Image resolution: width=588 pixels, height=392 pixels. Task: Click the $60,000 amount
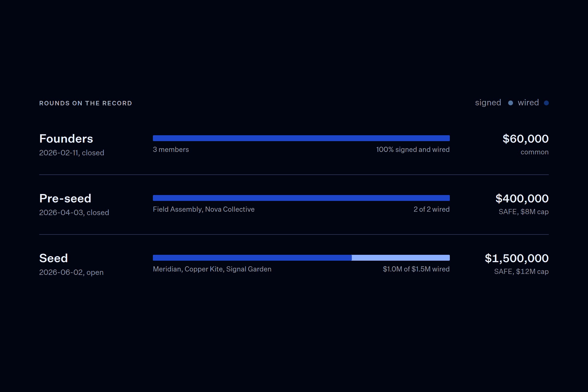(526, 139)
